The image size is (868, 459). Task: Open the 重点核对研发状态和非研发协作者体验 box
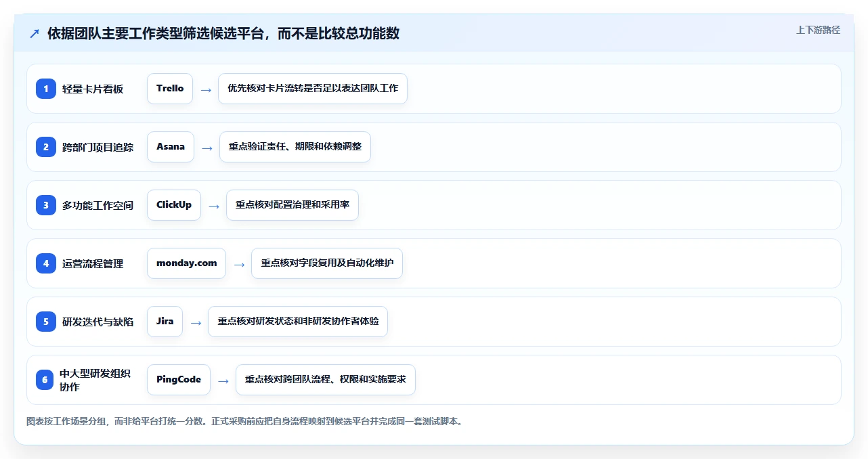298,322
